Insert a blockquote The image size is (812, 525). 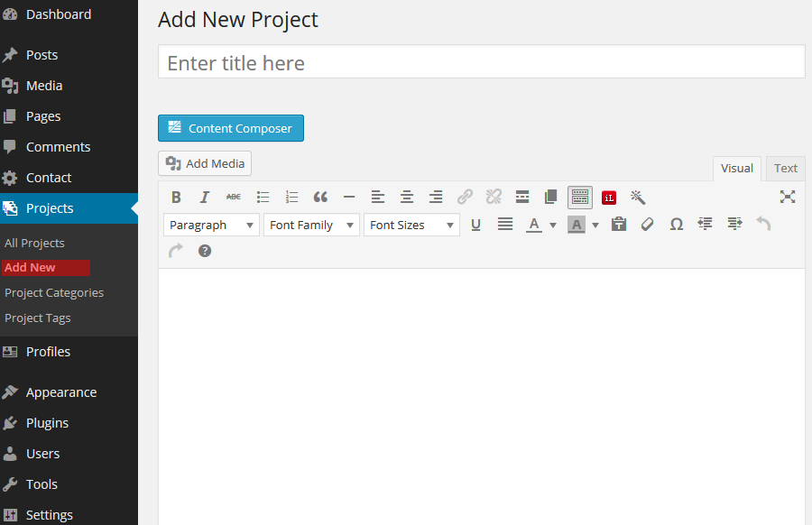pyautogui.click(x=320, y=198)
